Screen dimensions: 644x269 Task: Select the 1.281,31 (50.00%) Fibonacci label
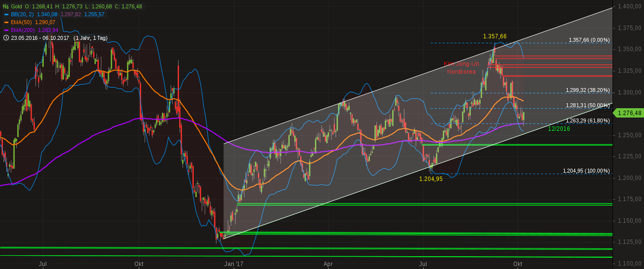587,105
